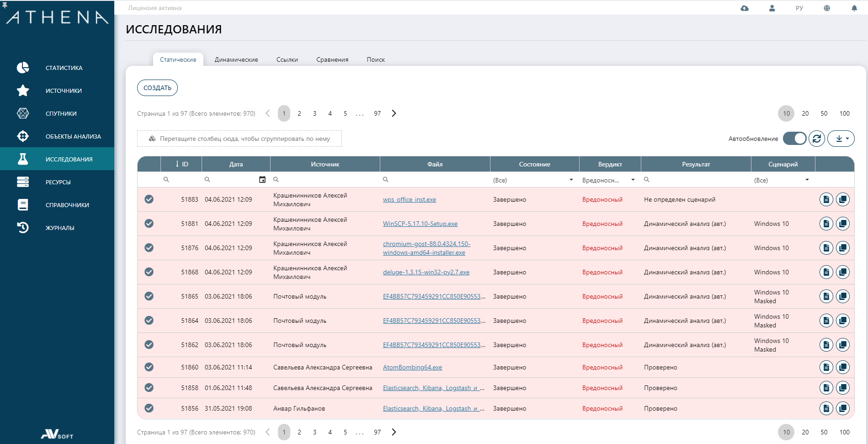
Task: Go to next page with top arrow
Action: 394,113
